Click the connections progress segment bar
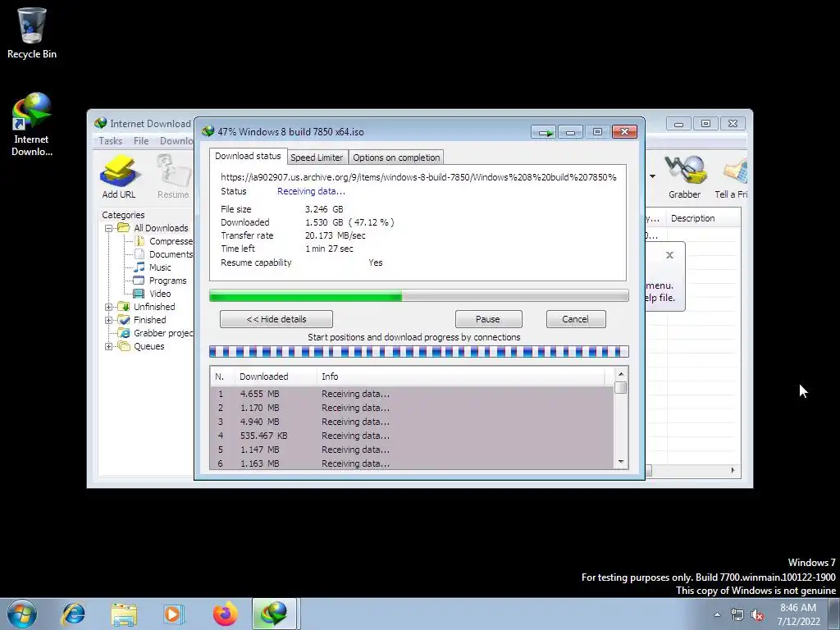Viewport: 840px width, 630px height. click(x=419, y=351)
